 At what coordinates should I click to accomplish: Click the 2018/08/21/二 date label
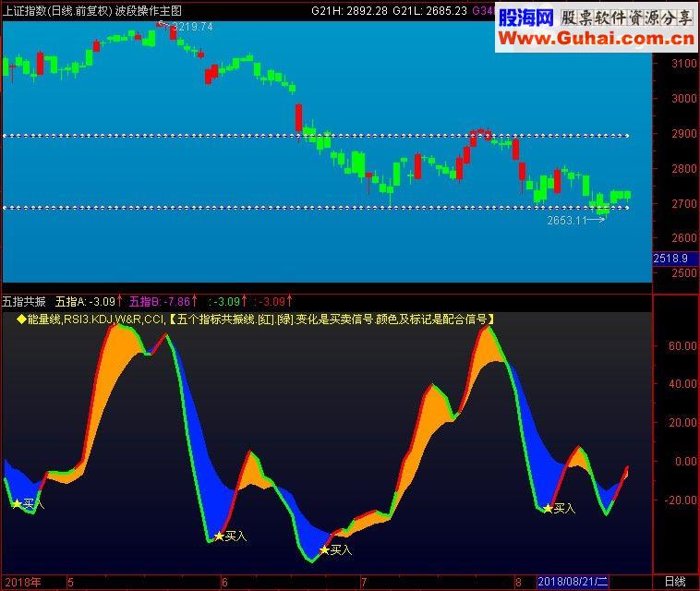573,582
